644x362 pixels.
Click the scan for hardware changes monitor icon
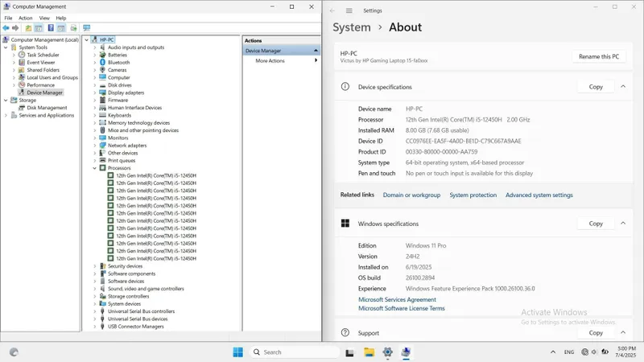tap(86, 28)
